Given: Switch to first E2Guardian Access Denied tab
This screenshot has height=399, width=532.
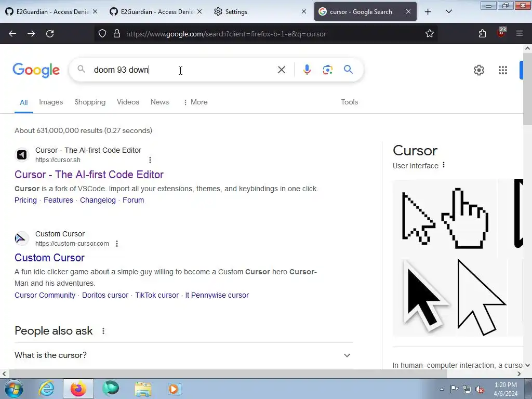Looking at the screenshot, I should pos(51,12).
